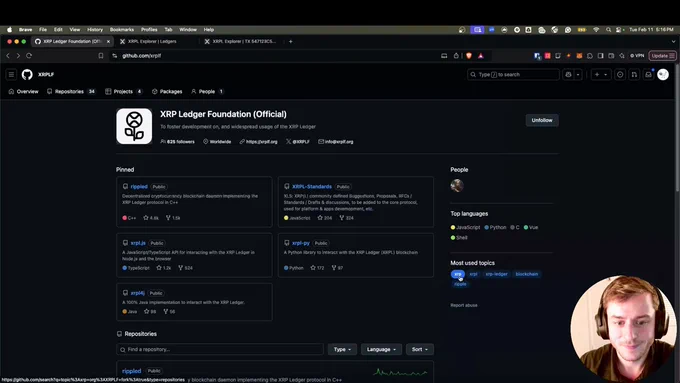Image resolution: width=680 pixels, height=383 pixels.
Task: Open the xrpl-py repository
Action: click(301, 243)
